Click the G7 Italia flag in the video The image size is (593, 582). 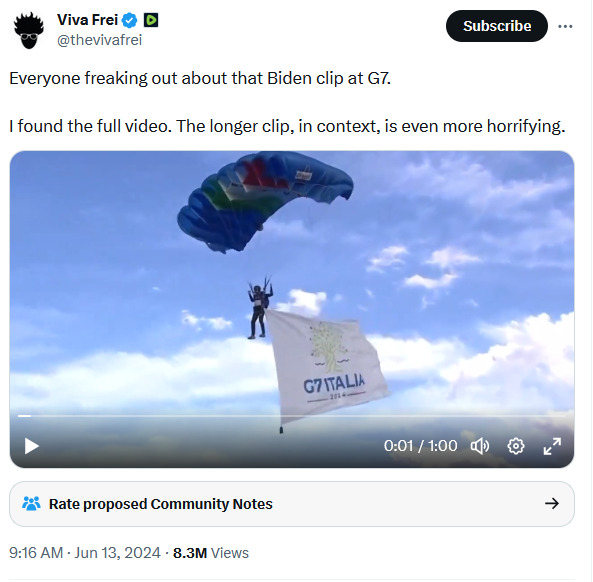(x=326, y=365)
